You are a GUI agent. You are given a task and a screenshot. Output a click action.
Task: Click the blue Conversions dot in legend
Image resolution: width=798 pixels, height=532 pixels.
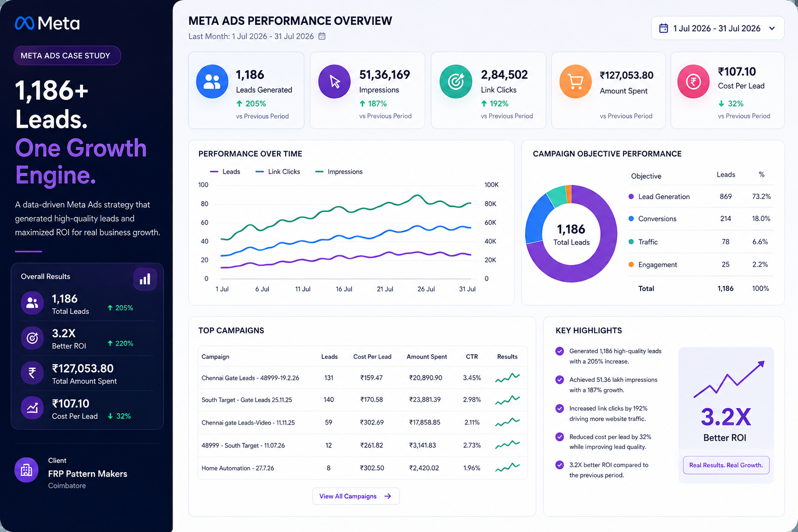631,219
